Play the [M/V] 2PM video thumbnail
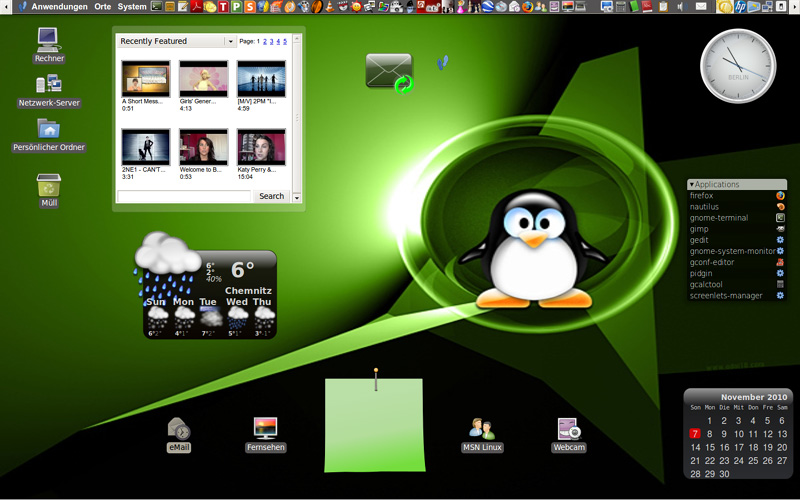 (261, 79)
